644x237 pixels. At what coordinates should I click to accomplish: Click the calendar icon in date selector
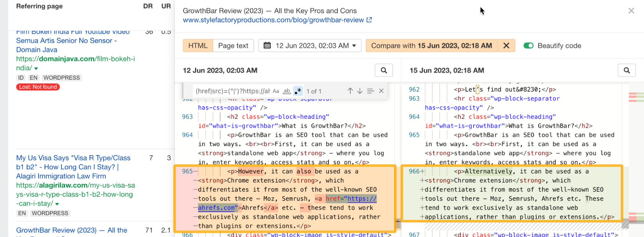(x=267, y=45)
